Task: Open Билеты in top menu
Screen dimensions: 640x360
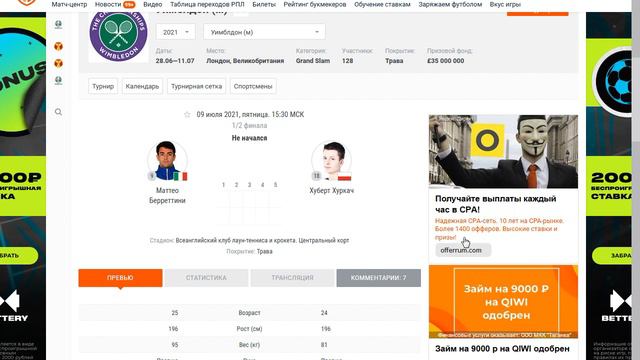Action: (264, 4)
